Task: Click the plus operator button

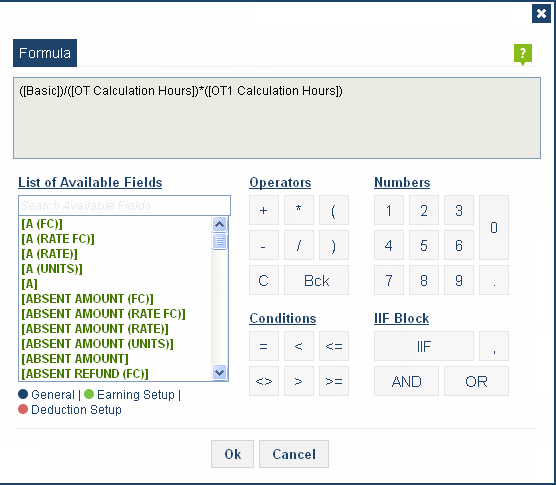Action: 263,210
